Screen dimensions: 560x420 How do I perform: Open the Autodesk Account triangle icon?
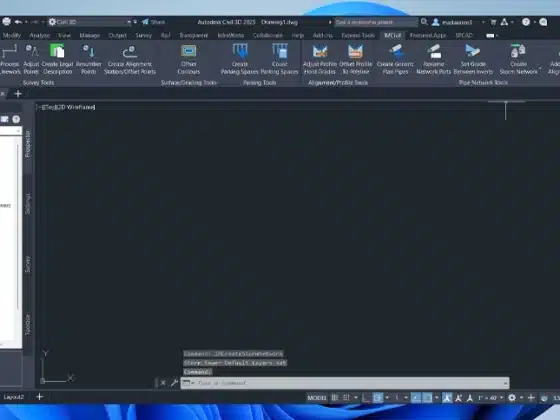504,22
